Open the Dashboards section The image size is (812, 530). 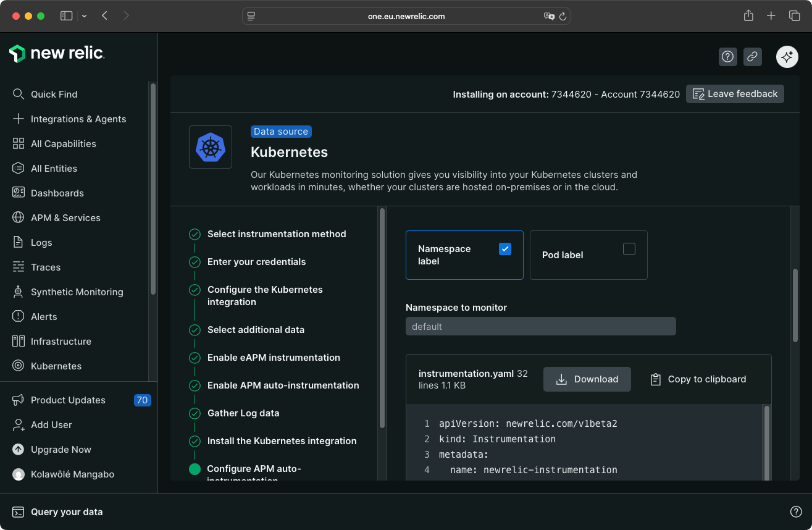[57, 193]
